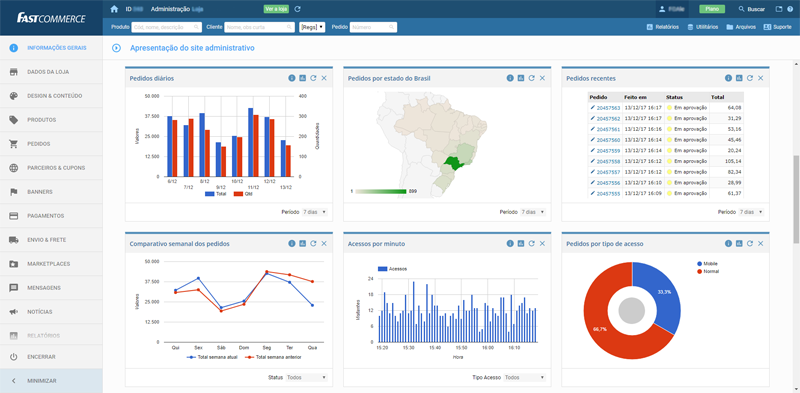Open the user account menu
This screenshot has width=800, height=393.
pos(671,9)
